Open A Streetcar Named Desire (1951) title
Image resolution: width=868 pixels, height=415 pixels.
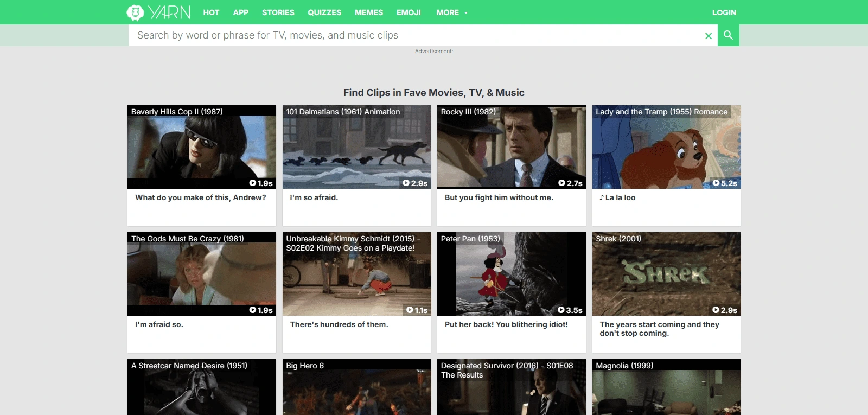(189, 366)
